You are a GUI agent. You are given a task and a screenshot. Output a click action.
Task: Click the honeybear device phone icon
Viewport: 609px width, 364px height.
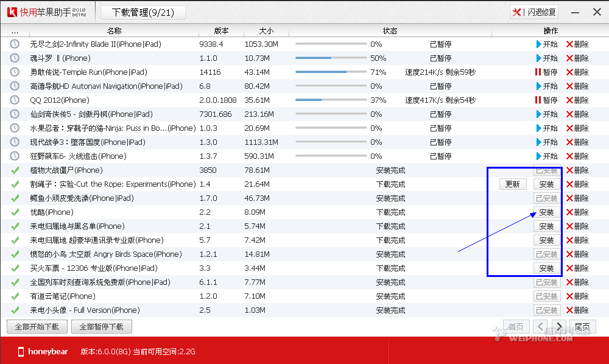(x=21, y=351)
